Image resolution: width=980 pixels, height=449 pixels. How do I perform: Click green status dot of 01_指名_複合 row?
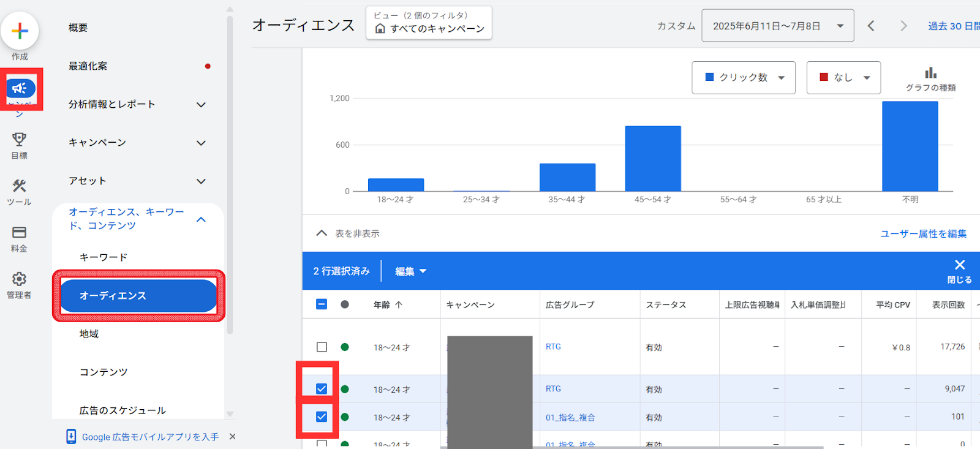click(x=345, y=417)
